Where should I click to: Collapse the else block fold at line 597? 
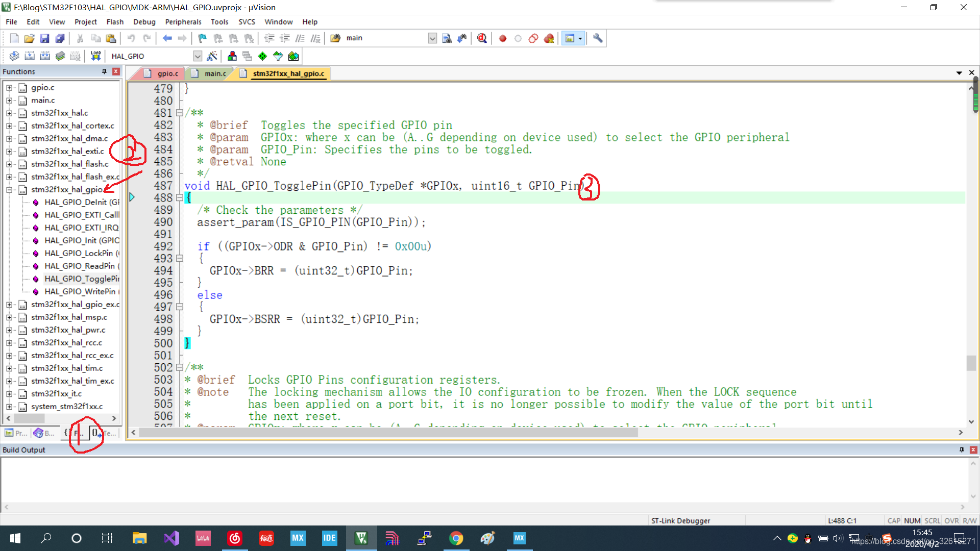[x=180, y=307]
